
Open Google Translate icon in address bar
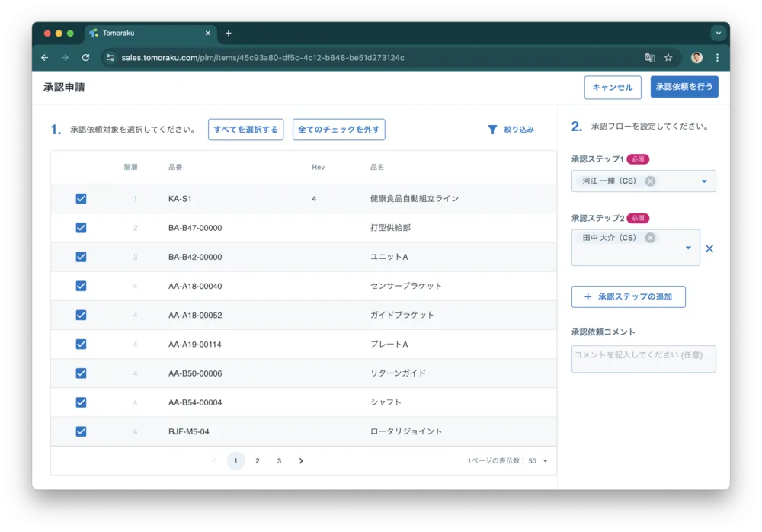tap(650, 57)
